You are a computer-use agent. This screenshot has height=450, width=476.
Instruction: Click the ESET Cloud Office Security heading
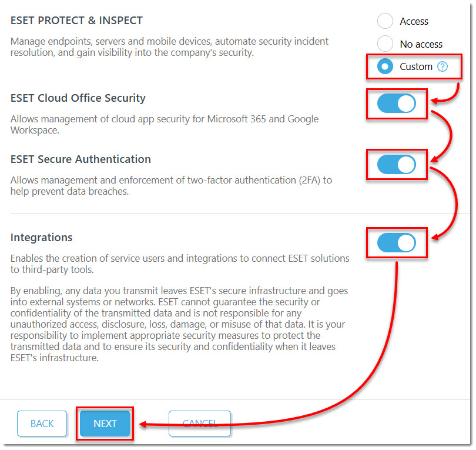pos(78,98)
